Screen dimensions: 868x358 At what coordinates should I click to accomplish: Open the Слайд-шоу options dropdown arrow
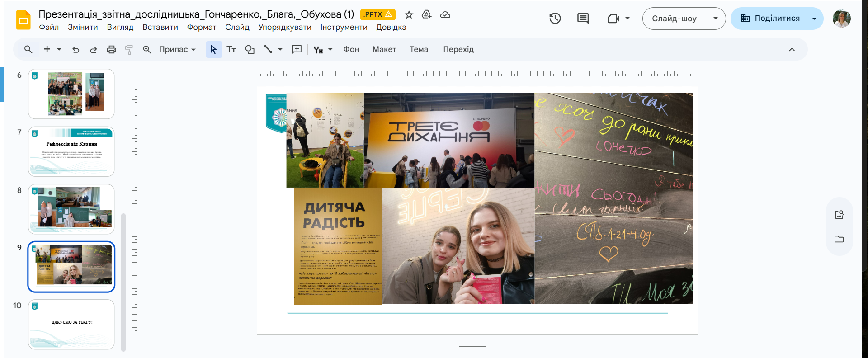pyautogui.click(x=716, y=19)
